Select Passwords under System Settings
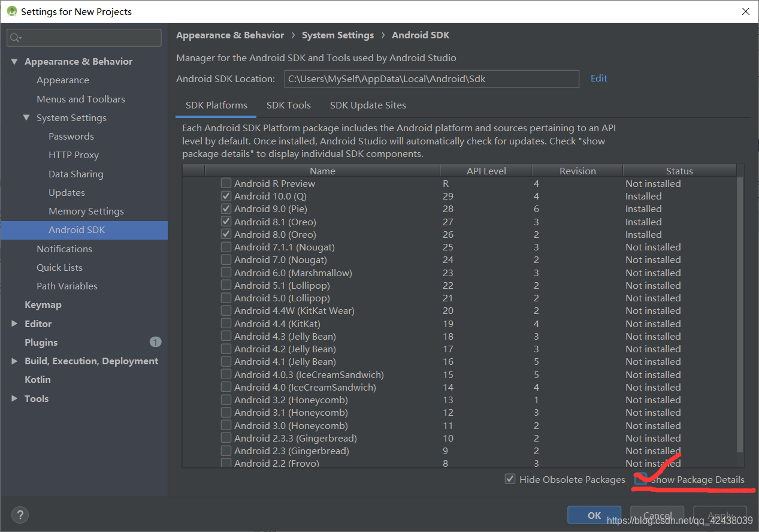The image size is (759, 532). click(71, 137)
